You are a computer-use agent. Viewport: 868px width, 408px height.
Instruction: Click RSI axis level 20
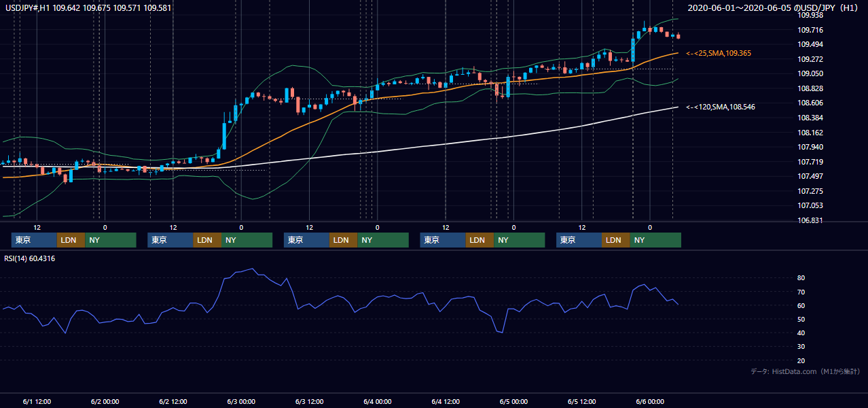click(x=801, y=361)
